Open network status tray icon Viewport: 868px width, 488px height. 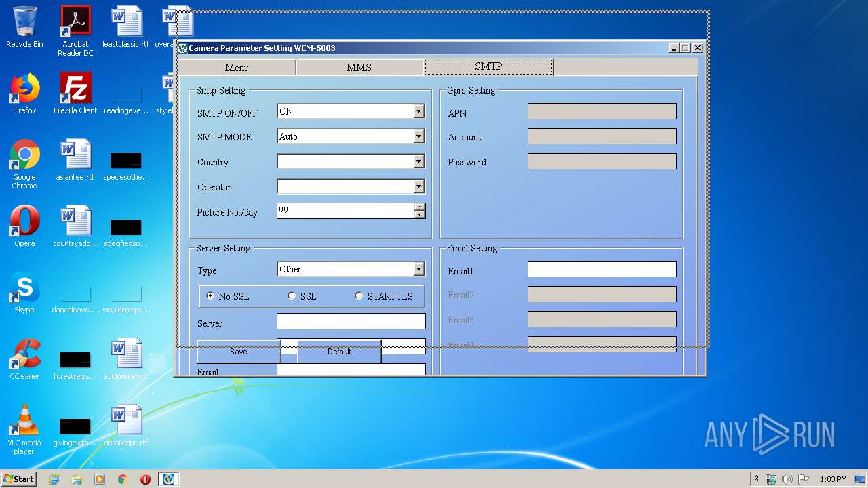coord(771,479)
